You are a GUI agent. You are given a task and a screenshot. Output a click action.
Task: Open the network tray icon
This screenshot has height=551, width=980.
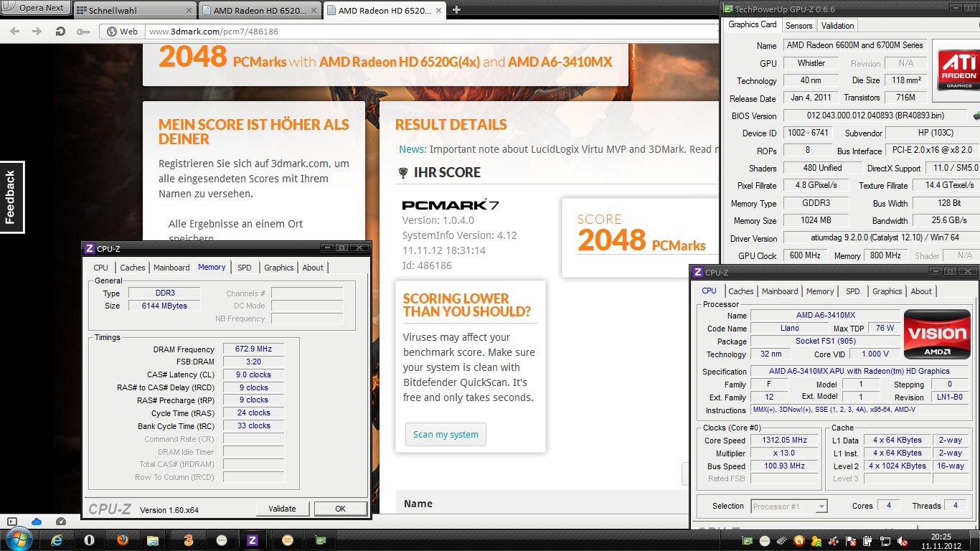tap(884, 540)
